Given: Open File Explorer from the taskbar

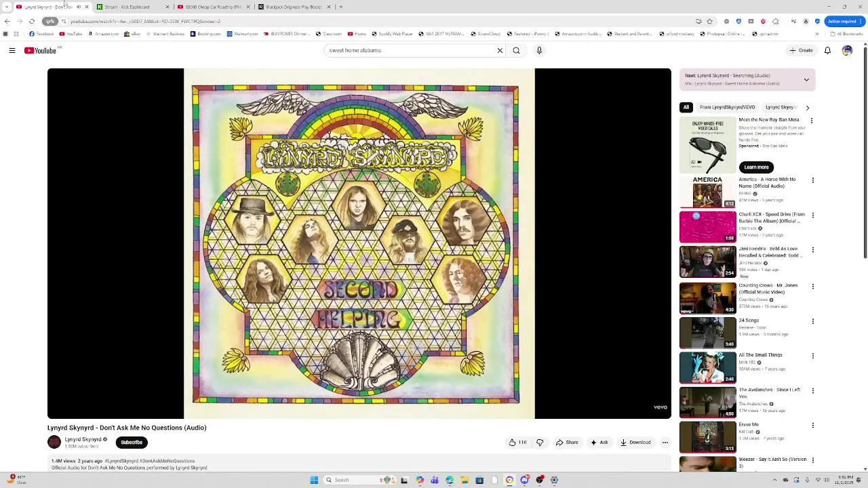Looking at the screenshot, I should coord(465,480).
